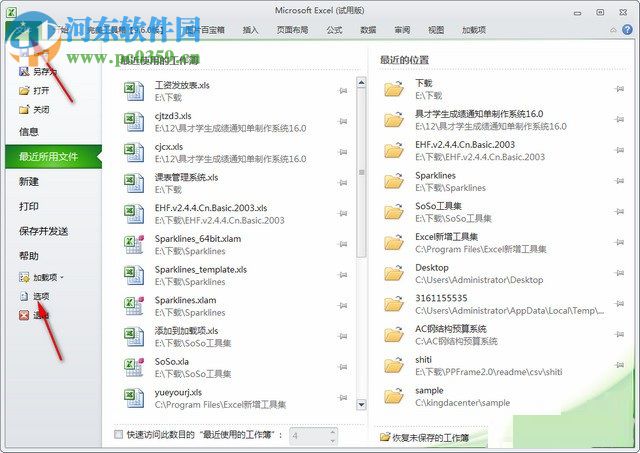Click the 另存为 save-as icon
Screen dimensions: 640x453
point(24,72)
